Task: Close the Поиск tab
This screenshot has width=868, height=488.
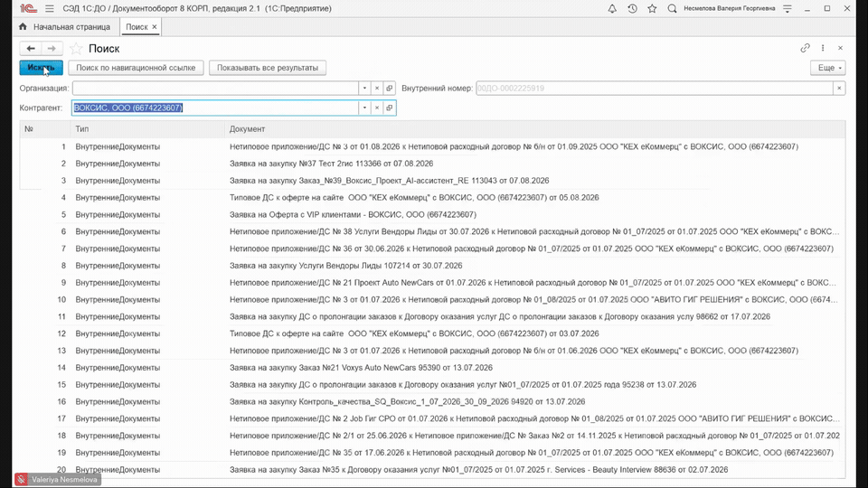Action: 155,26
